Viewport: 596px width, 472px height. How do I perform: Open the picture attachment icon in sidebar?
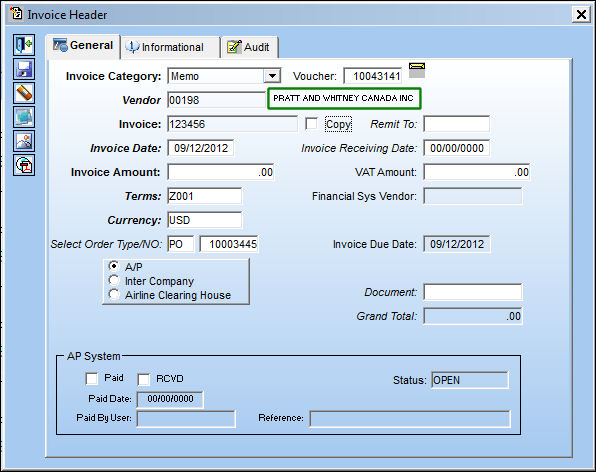coord(24,141)
